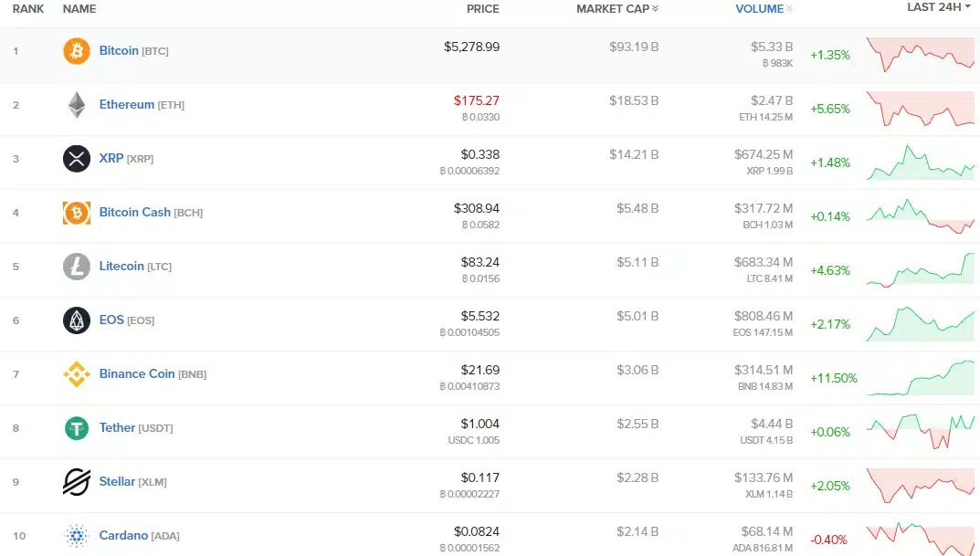Screen dimensions: 980x556
Task: Open the XRP [XRP] coin link
Action: pyautogui.click(x=126, y=158)
